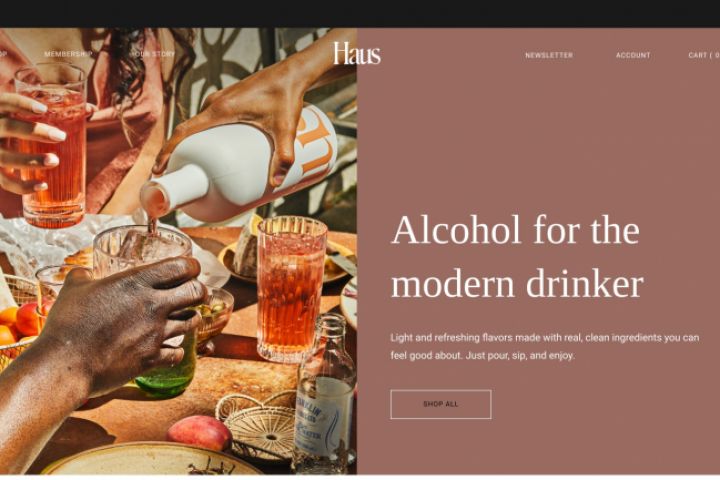Click the drink held by the woman

[x=51, y=147]
